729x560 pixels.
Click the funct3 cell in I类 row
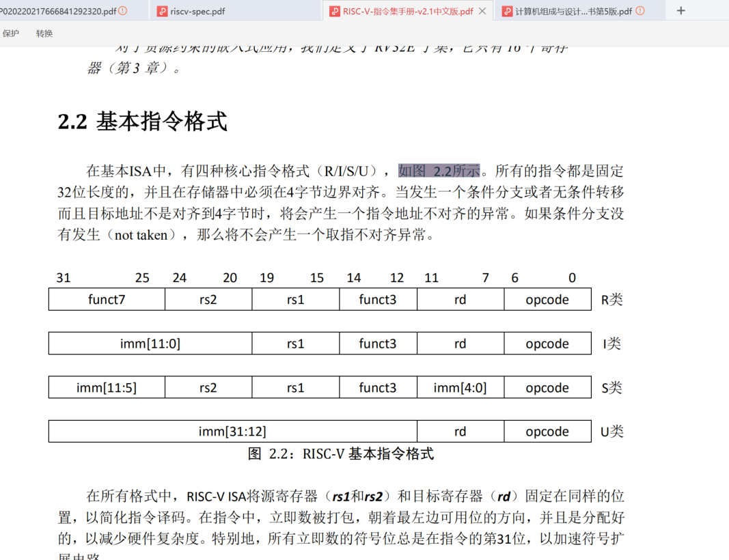click(x=378, y=344)
